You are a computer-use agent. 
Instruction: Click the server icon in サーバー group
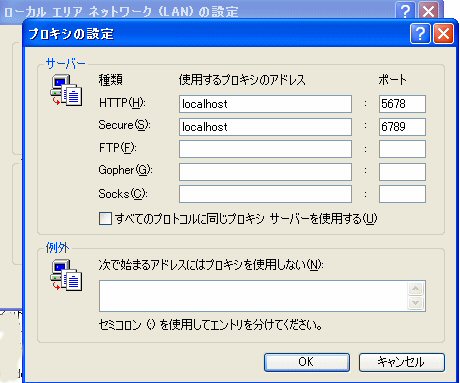(x=66, y=90)
